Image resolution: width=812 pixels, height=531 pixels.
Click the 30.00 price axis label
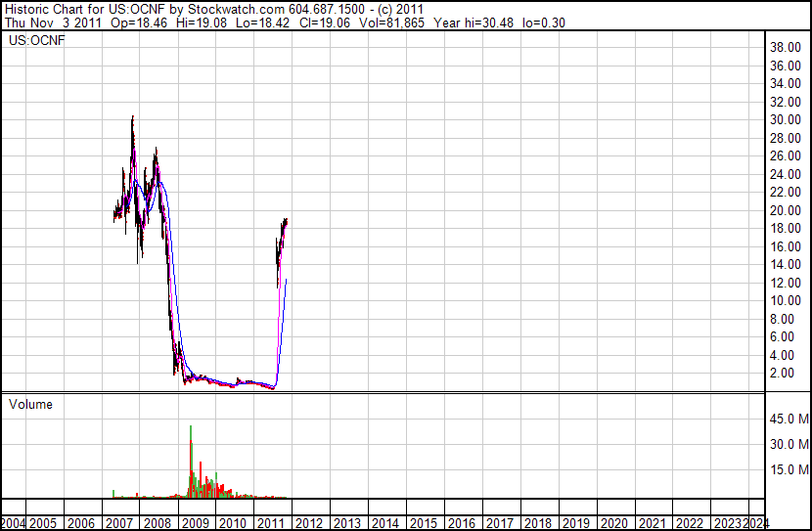(786, 119)
